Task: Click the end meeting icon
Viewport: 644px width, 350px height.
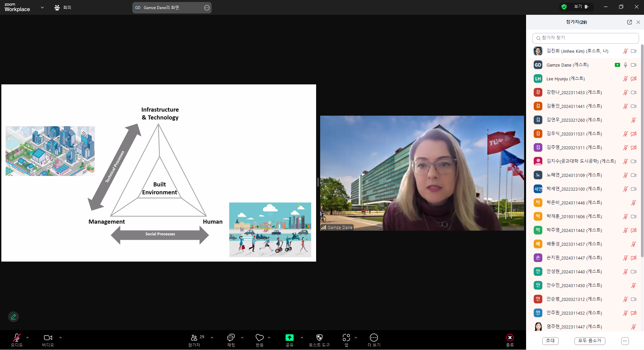Action: [510, 338]
